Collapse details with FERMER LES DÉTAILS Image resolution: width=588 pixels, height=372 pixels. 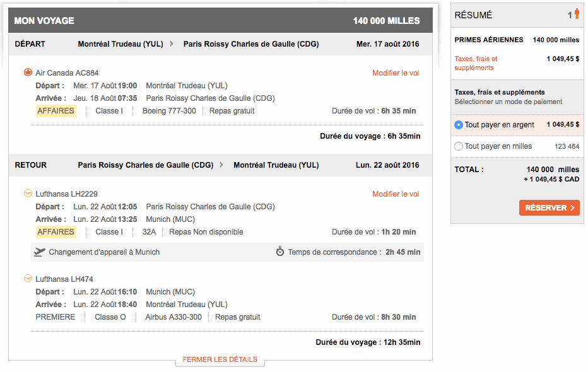[220, 359]
